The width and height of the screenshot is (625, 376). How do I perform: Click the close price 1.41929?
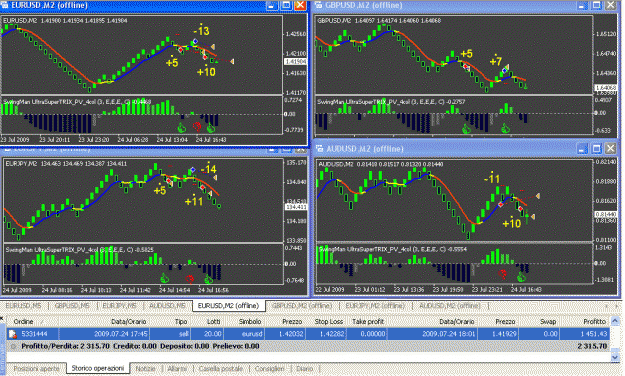pyautogui.click(x=504, y=334)
